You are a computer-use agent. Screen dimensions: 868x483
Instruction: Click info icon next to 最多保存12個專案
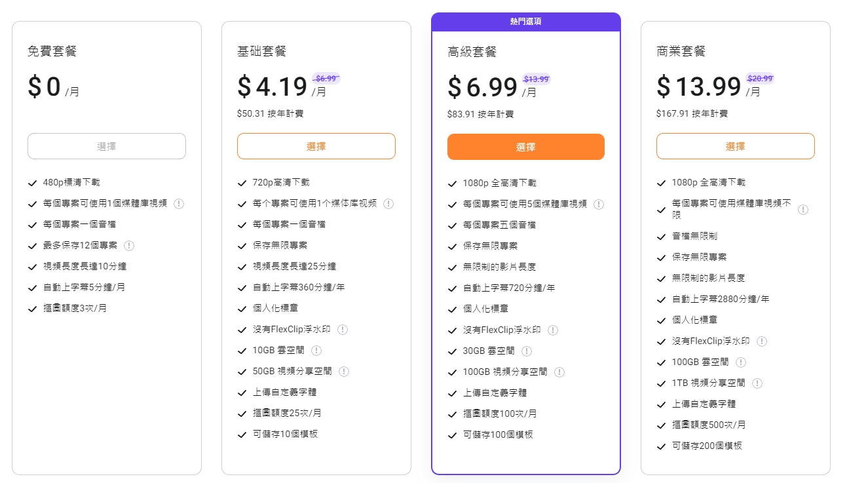point(129,246)
